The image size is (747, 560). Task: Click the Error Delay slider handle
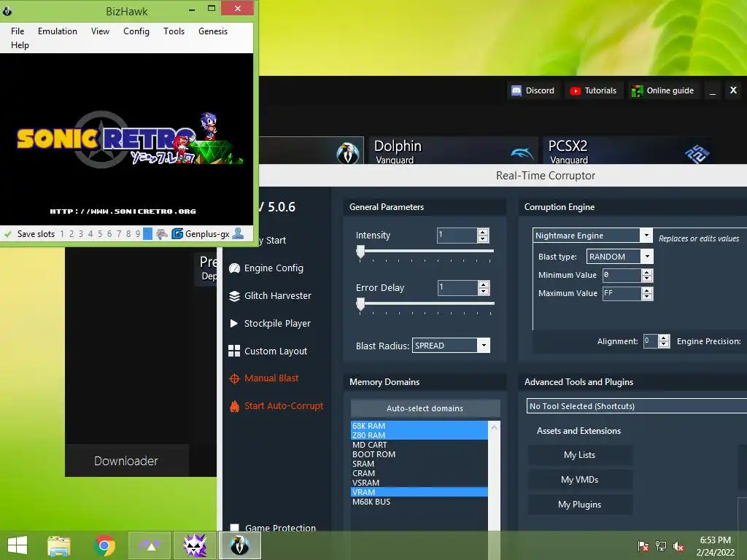click(x=360, y=304)
